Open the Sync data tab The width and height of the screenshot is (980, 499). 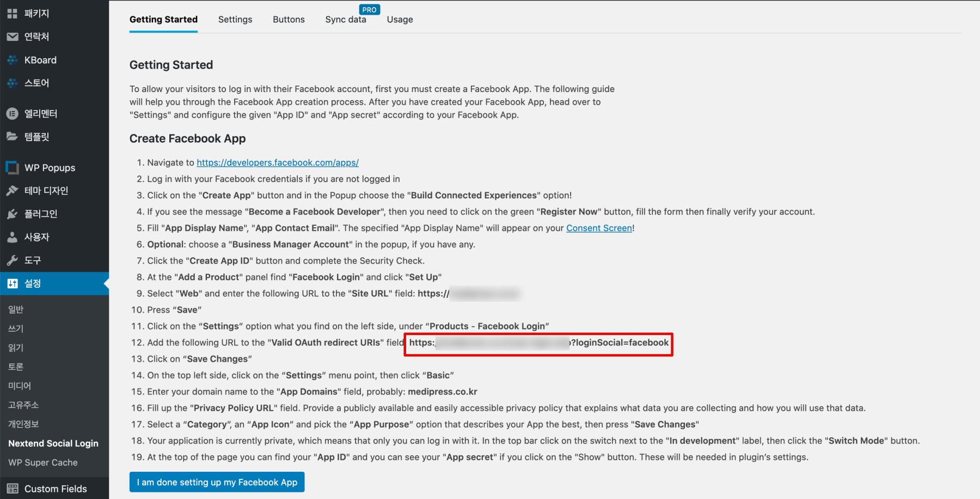tap(346, 20)
